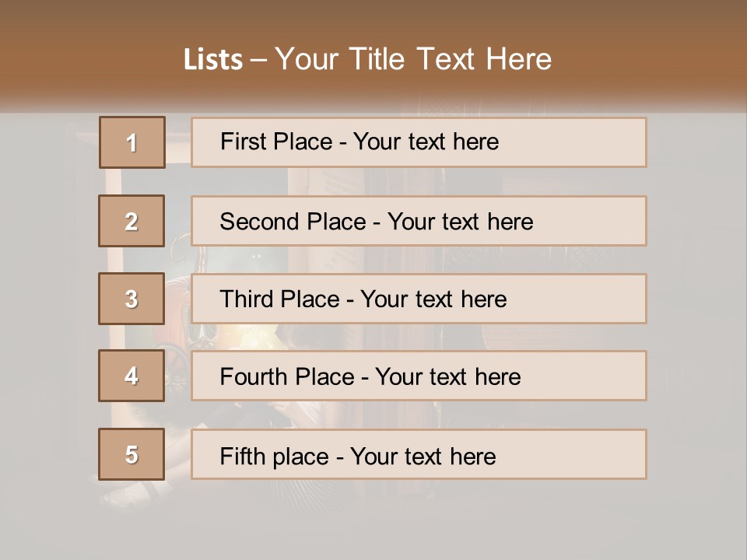Select the 'Your Title Text Here' title text
Image resolution: width=747 pixels, height=560 pixels.
[x=413, y=60]
